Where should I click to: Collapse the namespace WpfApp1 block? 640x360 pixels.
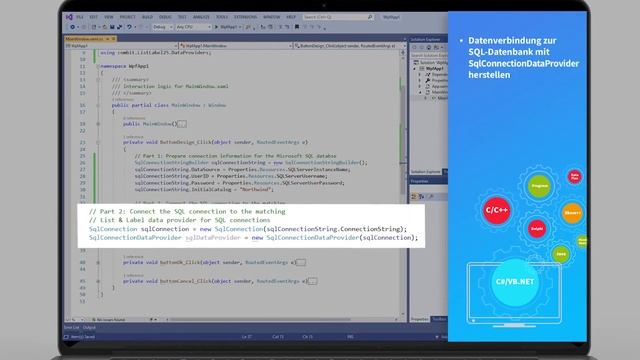click(x=98, y=66)
